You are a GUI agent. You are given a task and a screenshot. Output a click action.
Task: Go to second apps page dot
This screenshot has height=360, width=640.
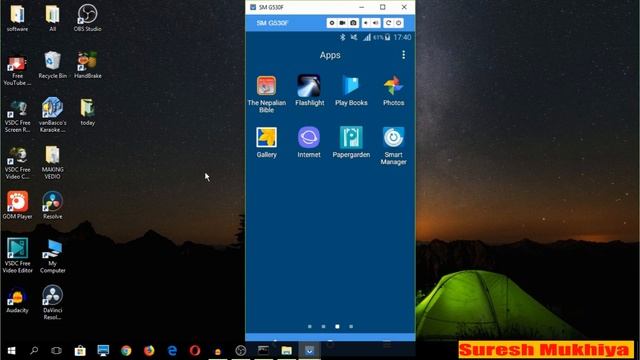(323, 327)
